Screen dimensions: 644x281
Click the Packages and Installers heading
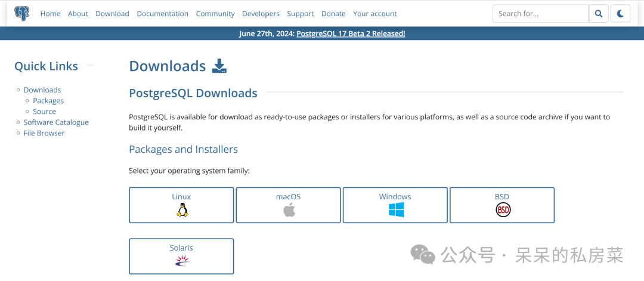pos(183,149)
